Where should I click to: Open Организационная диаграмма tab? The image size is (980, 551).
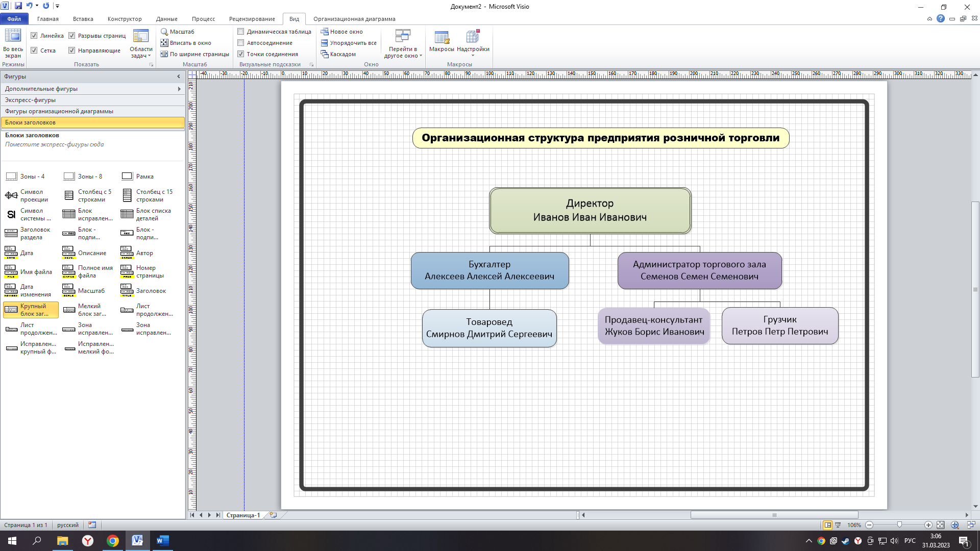click(x=355, y=18)
